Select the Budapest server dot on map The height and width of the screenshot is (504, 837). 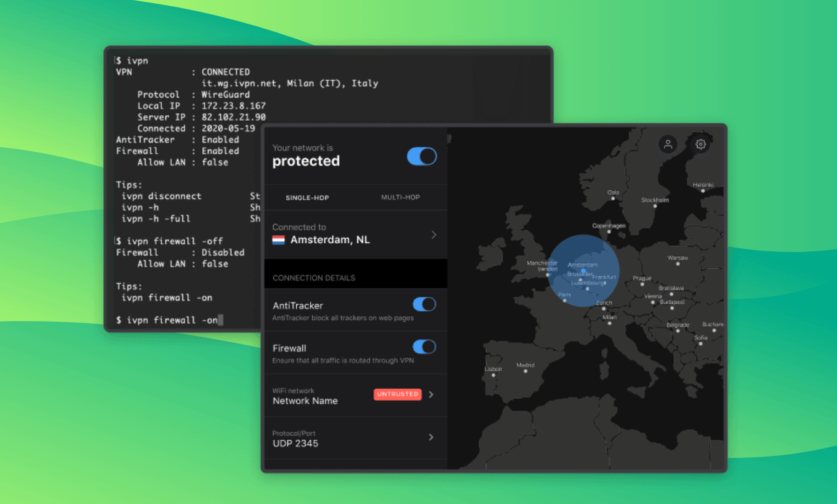point(671,309)
